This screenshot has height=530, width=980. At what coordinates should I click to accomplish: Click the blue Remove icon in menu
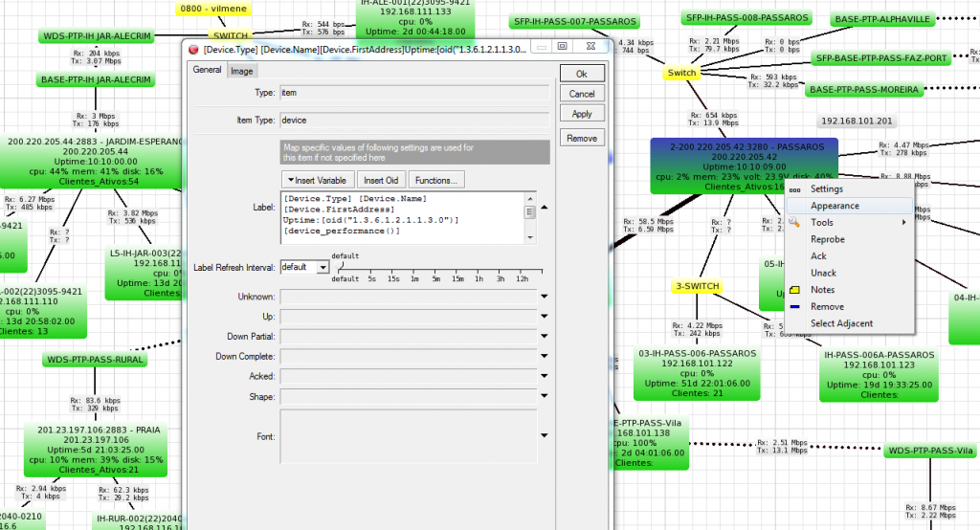[x=793, y=307]
